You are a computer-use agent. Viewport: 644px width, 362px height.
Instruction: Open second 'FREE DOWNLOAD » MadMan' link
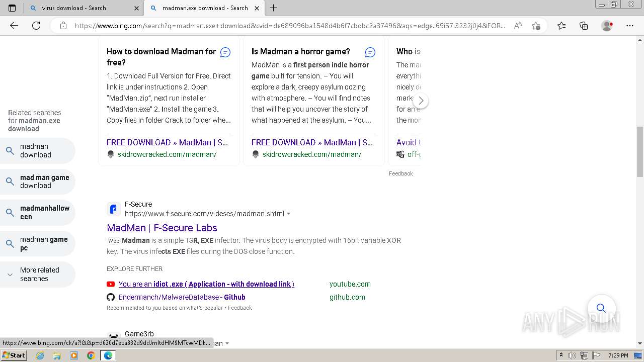point(312,142)
